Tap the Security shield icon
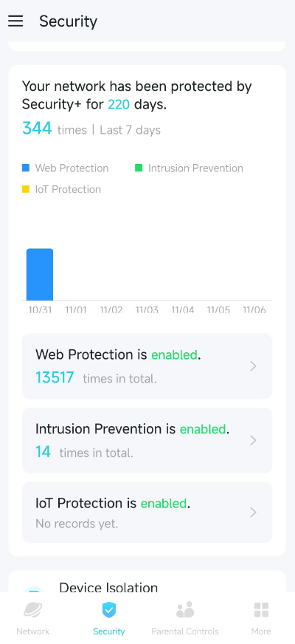This screenshot has width=295, height=644. tap(108, 609)
